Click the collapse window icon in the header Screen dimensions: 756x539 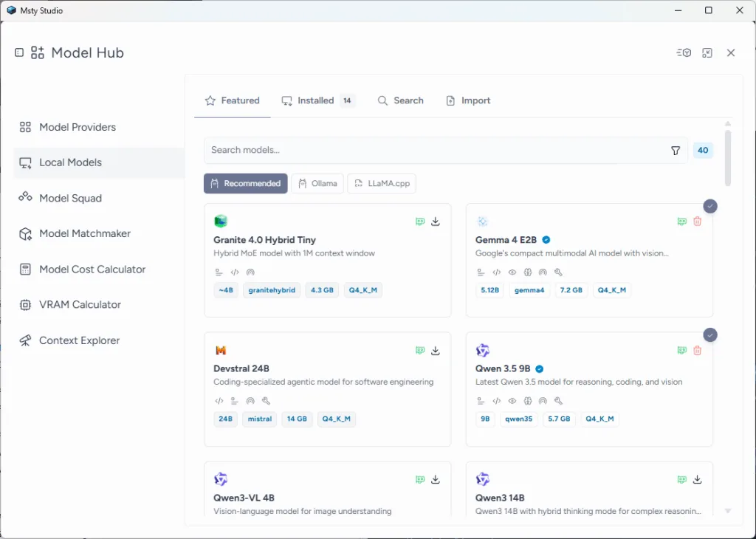tap(707, 52)
